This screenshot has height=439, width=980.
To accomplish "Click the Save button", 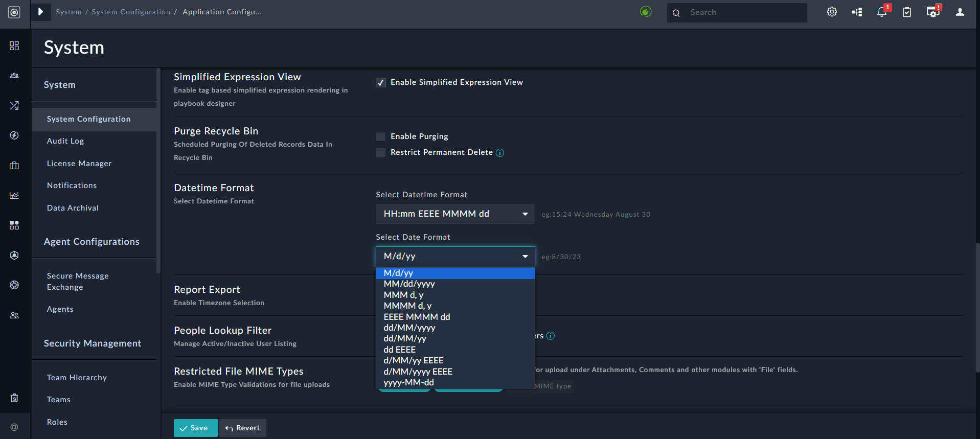I will pos(195,428).
